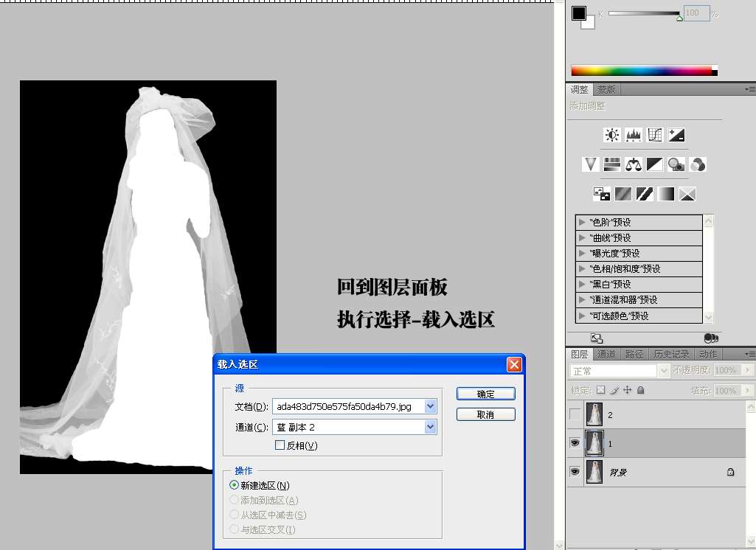
Task: Click the 确定 OK button
Action: tap(485, 394)
